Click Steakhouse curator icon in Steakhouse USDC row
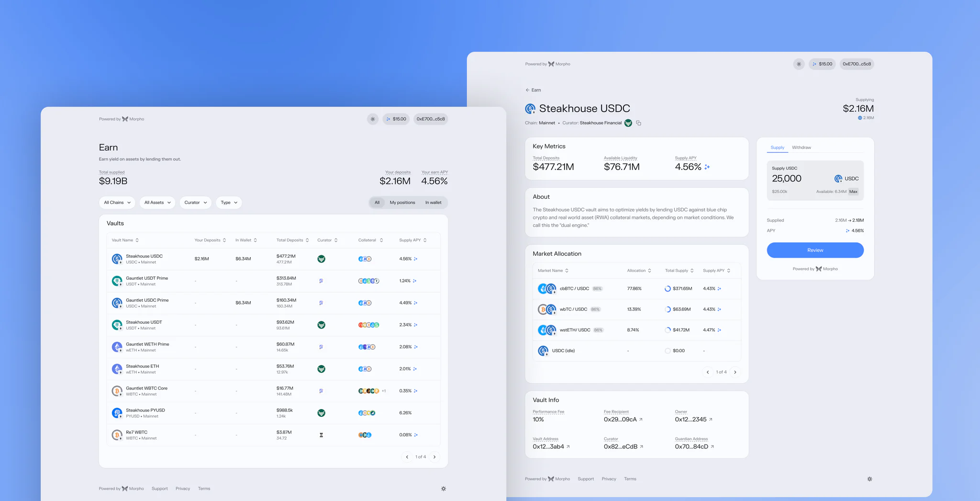 pyautogui.click(x=322, y=259)
